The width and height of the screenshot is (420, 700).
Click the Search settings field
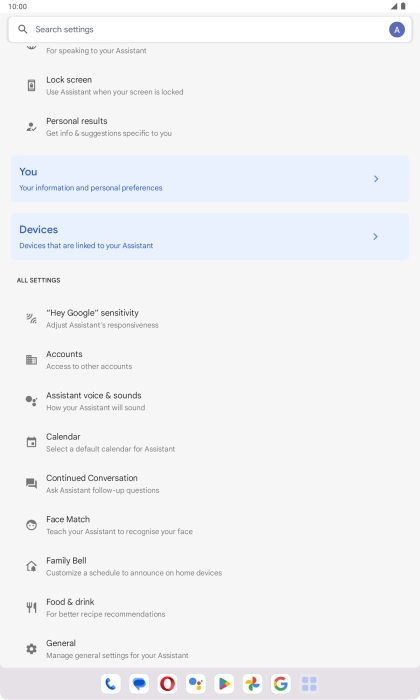pos(210,30)
